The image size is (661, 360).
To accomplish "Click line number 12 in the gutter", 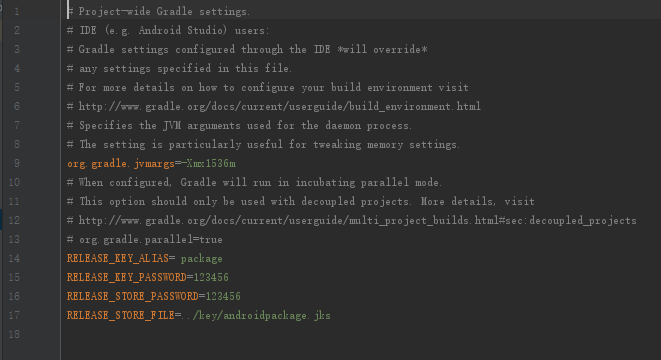I will (14, 220).
